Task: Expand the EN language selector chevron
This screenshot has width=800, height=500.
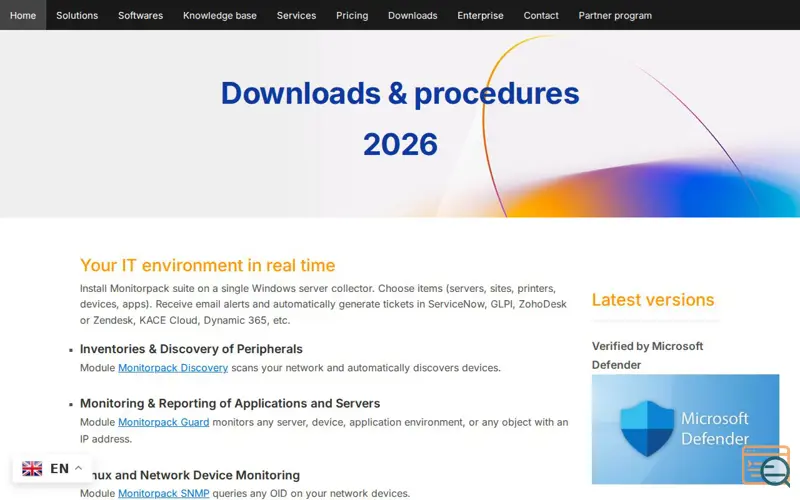Action: click(78, 468)
